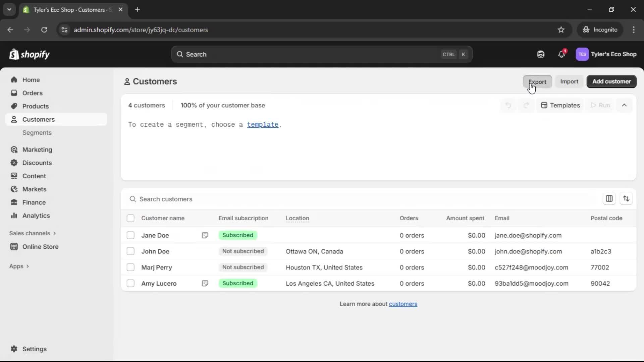Expand the Apps section
This screenshot has height=362, width=644.
19,266
